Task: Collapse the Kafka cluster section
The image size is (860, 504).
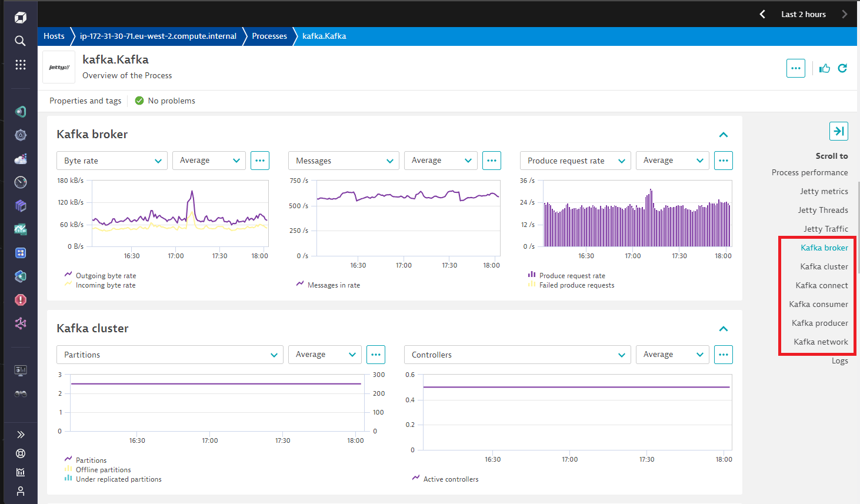Action: point(724,329)
